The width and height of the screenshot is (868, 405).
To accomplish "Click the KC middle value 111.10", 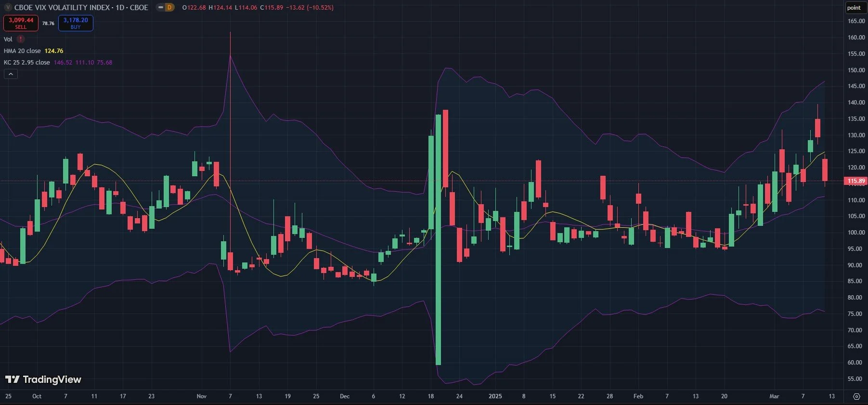I will tap(84, 62).
